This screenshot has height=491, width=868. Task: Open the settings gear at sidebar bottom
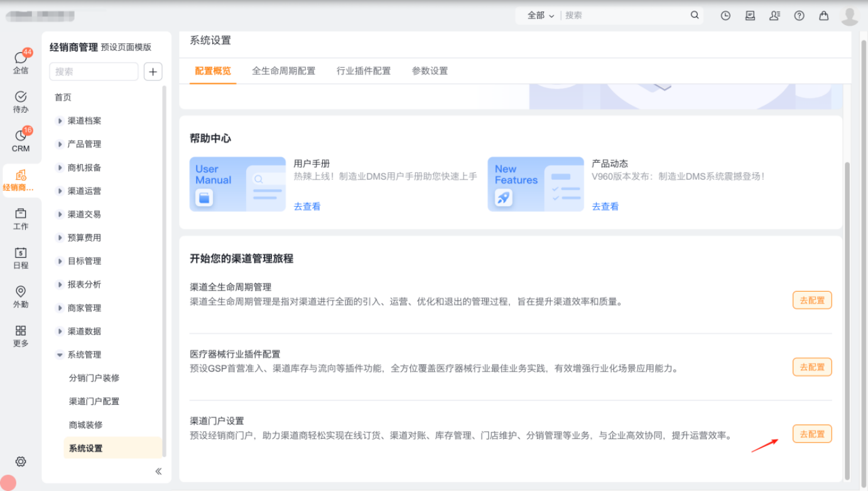coord(21,461)
